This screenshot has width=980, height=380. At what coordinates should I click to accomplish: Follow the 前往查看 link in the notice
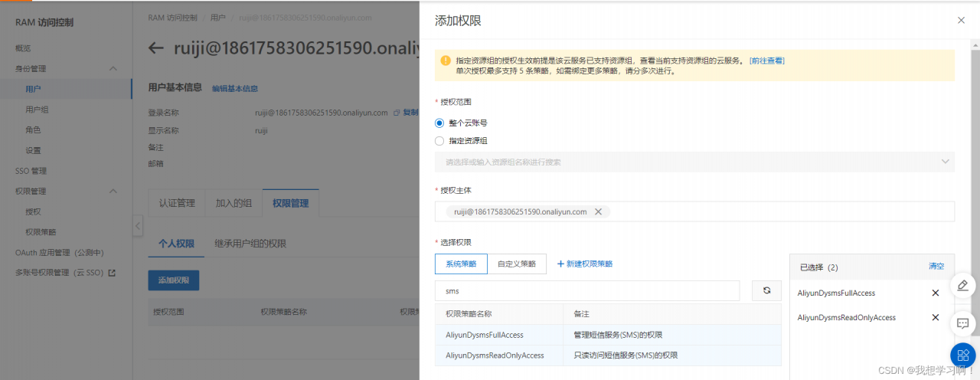pos(767,61)
